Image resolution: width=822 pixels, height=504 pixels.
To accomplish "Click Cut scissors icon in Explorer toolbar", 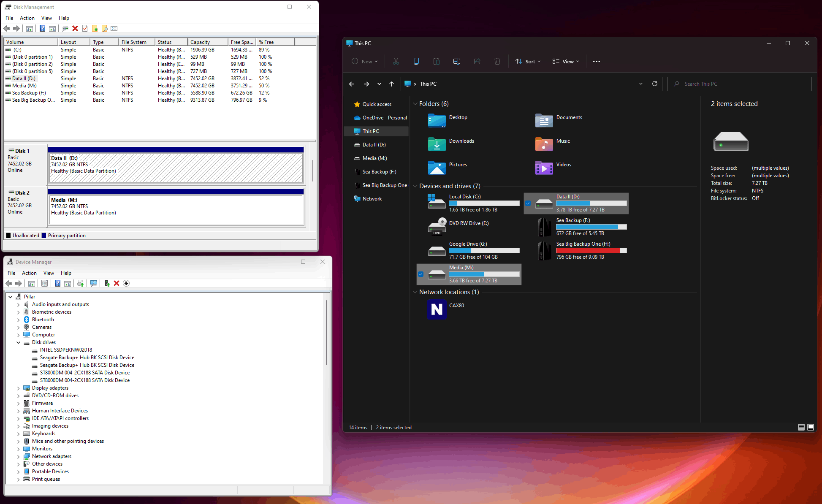I will (396, 61).
